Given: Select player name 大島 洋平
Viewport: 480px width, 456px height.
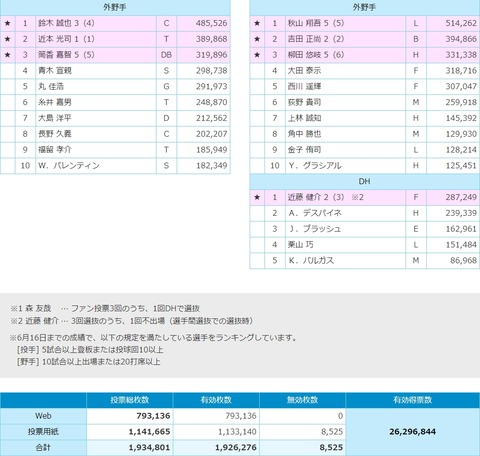Looking at the screenshot, I should coord(55,118).
